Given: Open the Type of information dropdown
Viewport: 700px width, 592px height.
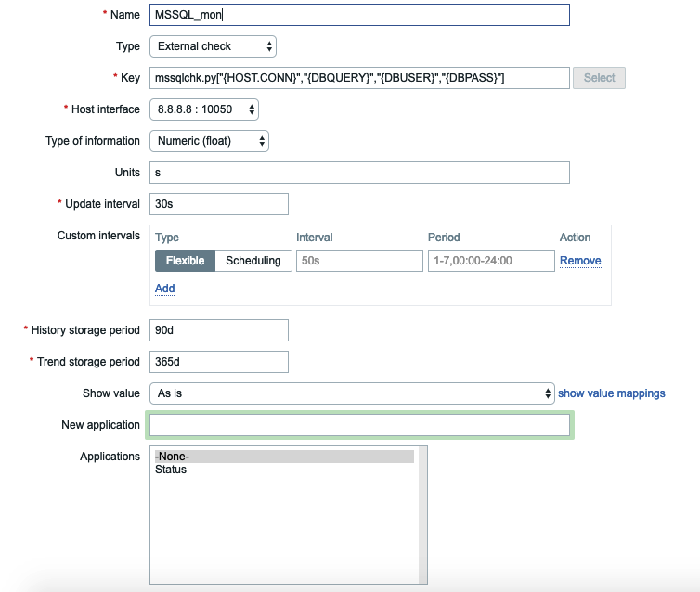Looking at the screenshot, I should click(x=209, y=141).
